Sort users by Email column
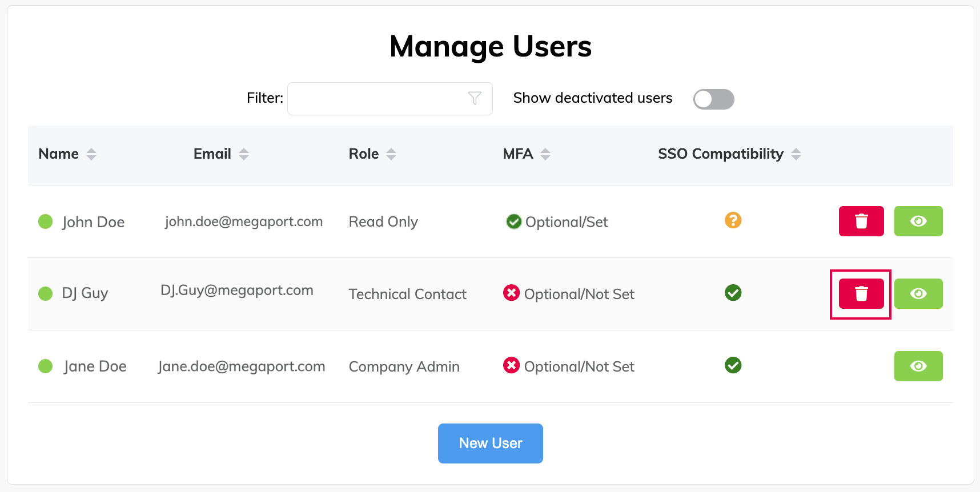This screenshot has height=492, width=980. point(244,154)
